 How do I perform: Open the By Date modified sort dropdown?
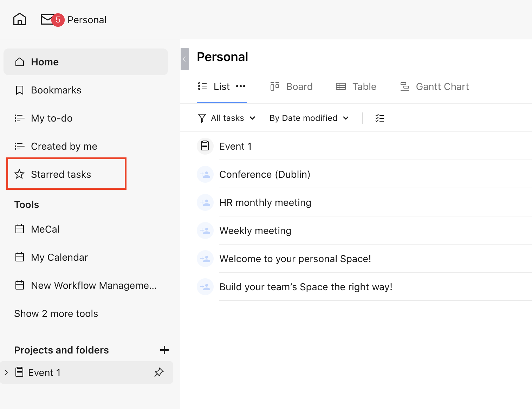click(309, 118)
